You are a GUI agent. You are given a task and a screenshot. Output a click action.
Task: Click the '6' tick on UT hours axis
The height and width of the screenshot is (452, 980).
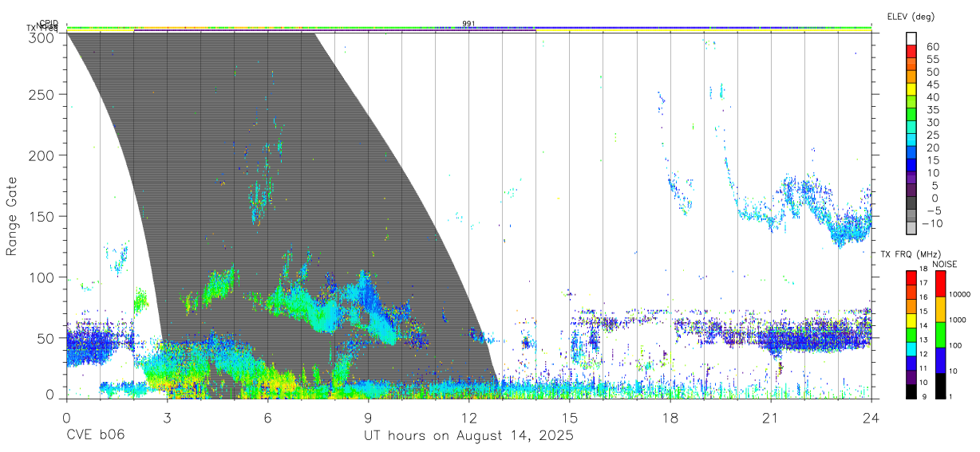coord(267,419)
